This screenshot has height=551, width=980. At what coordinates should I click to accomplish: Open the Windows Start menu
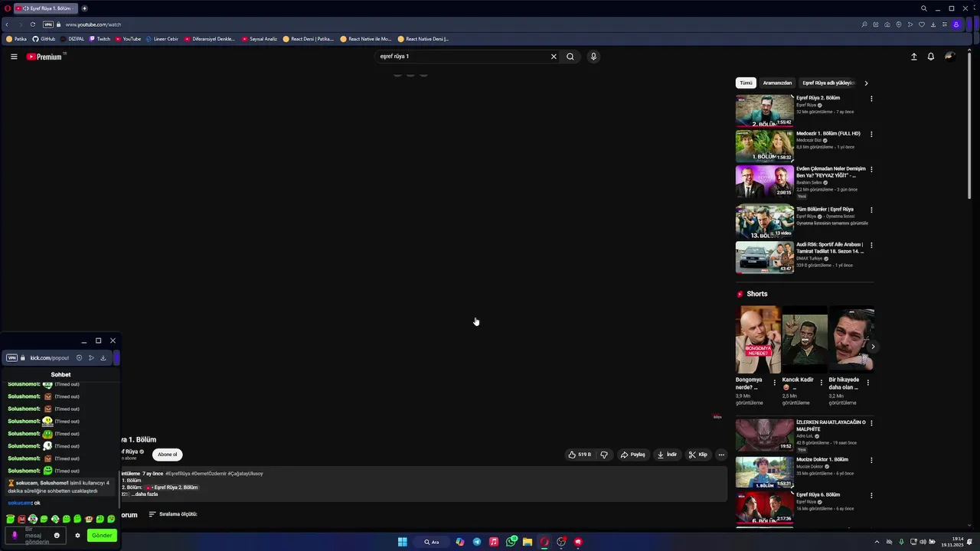(402, 542)
